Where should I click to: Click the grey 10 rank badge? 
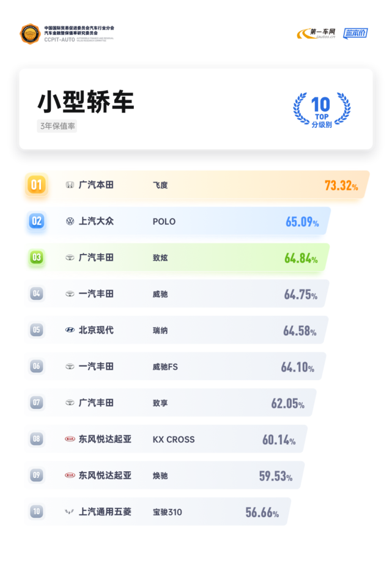coord(37,512)
